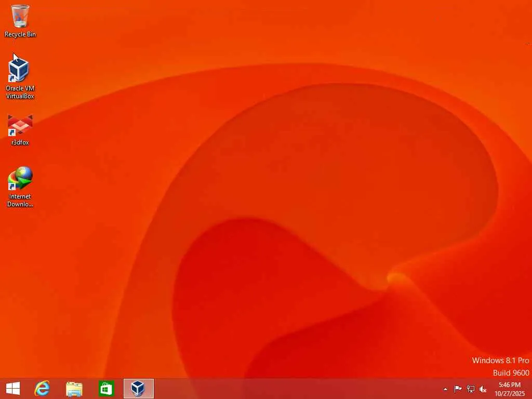The image size is (532, 399).
Task: Click the r3dfox label text
Action: (x=20, y=142)
